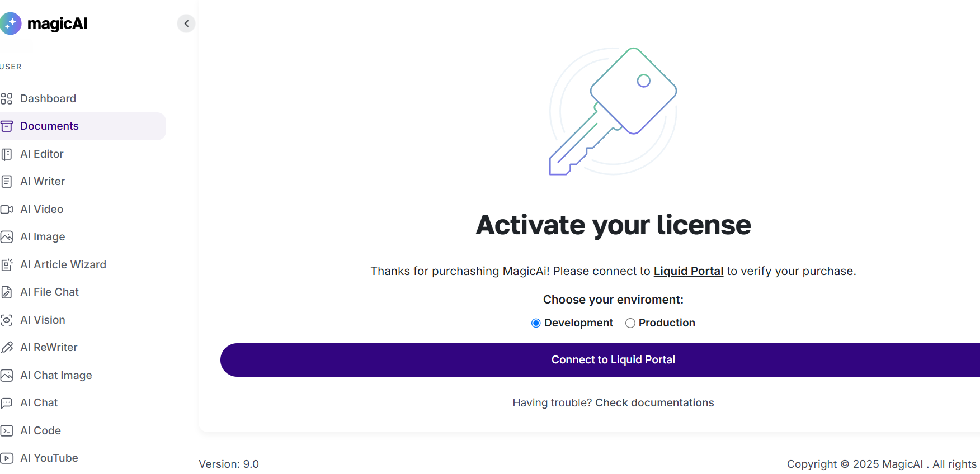Click the AI Video camera icon
Screen dimensions: 980x474
click(x=7, y=210)
